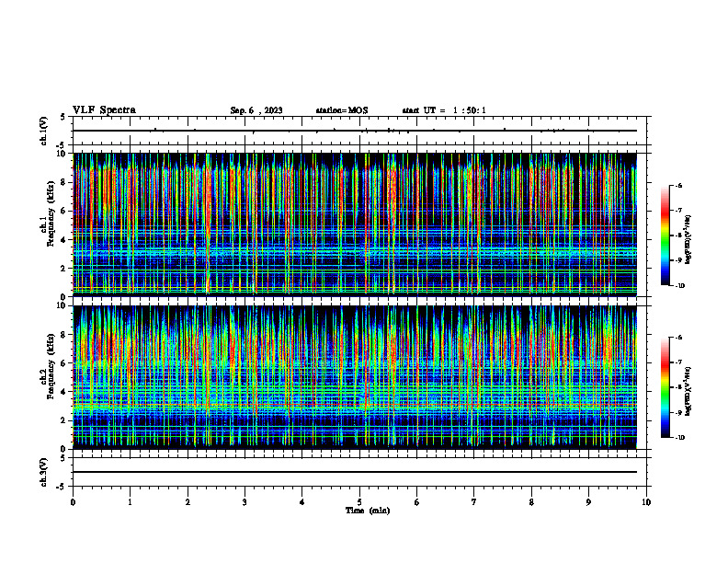728x563 pixels.
Task: Click the "Time (min)" axis label
Action: tap(368, 511)
